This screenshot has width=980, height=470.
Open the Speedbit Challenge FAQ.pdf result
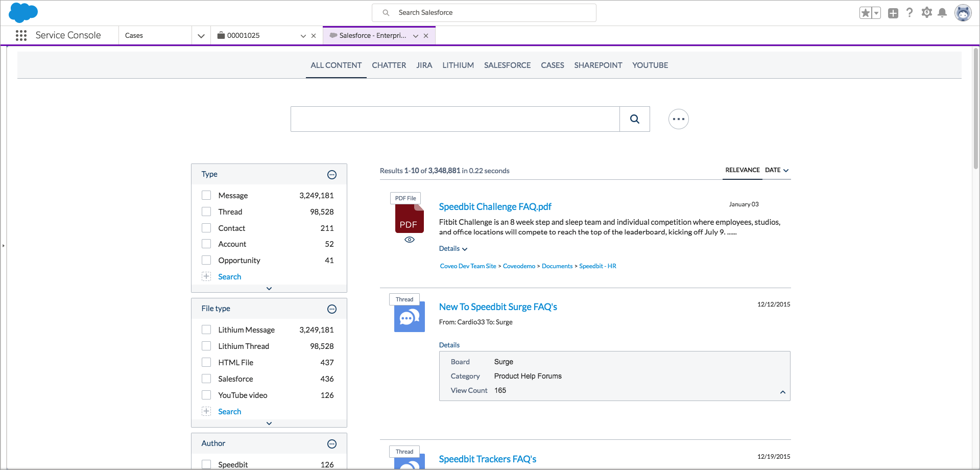[x=495, y=207]
